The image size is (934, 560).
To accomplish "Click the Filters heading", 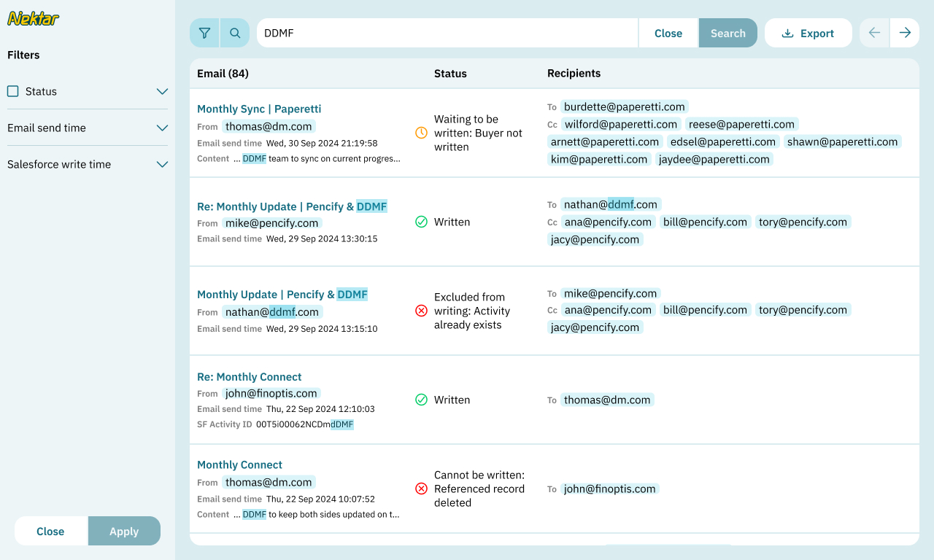I will point(23,55).
